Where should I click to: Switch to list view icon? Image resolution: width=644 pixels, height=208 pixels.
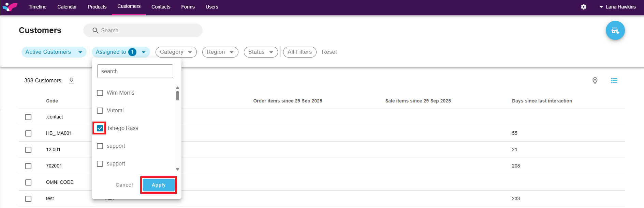click(x=614, y=81)
